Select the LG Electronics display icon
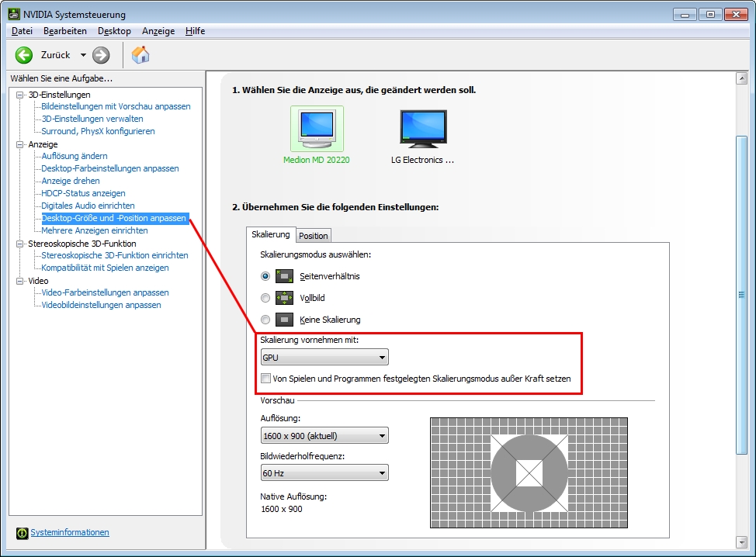Image resolution: width=756 pixels, height=557 pixels. (x=423, y=129)
